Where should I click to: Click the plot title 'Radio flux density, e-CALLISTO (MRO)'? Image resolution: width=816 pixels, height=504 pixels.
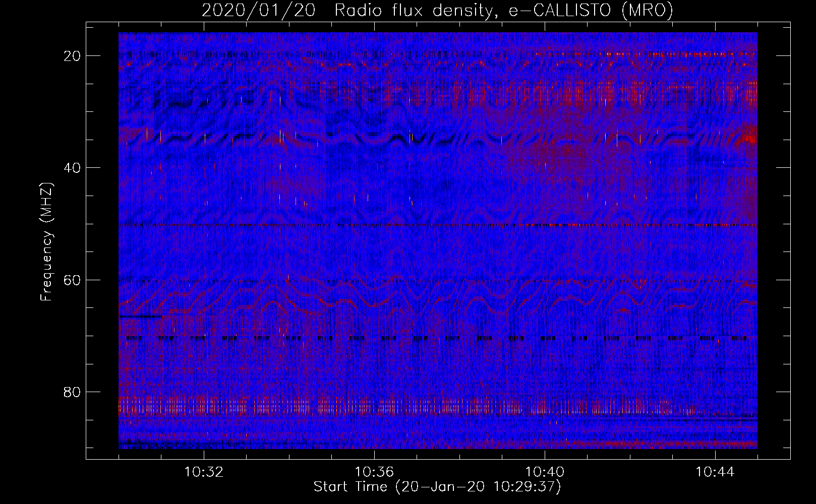(x=504, y=10)
